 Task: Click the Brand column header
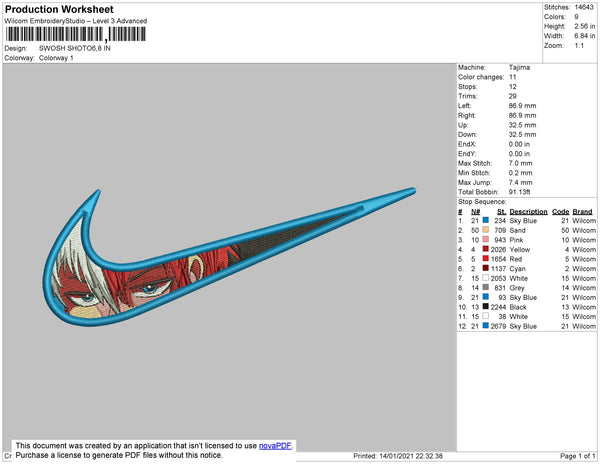(x=582, y=212)
